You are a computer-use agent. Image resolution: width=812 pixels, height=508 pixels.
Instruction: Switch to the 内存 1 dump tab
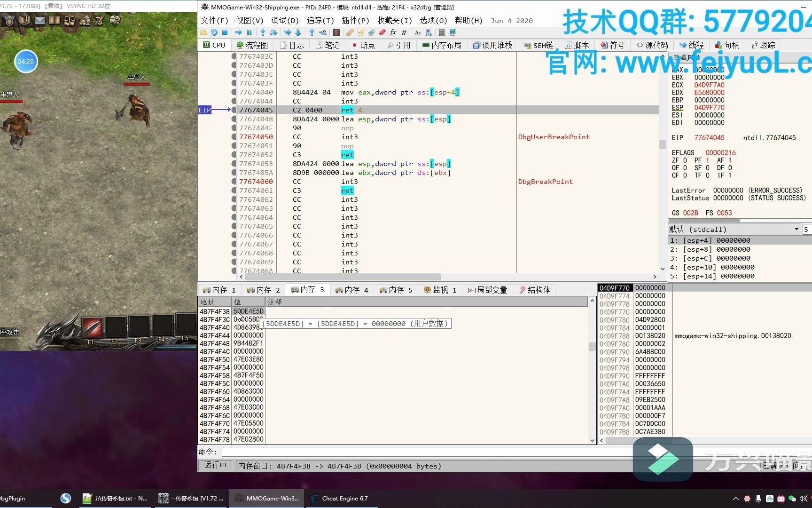click(219, 290)
